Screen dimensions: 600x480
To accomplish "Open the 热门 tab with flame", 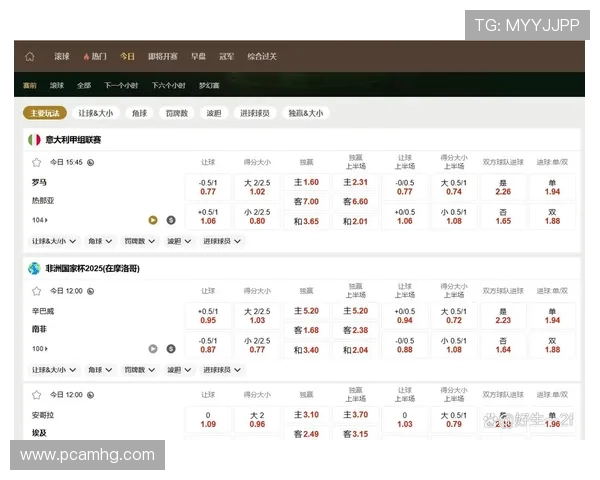I will click(95, 57).
